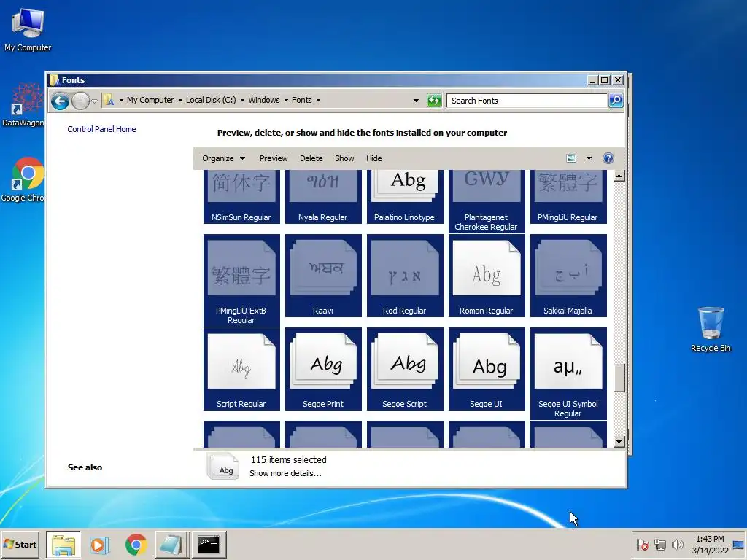Select the Plantagenet Cherokee Regular font

[x=487, y=201]
